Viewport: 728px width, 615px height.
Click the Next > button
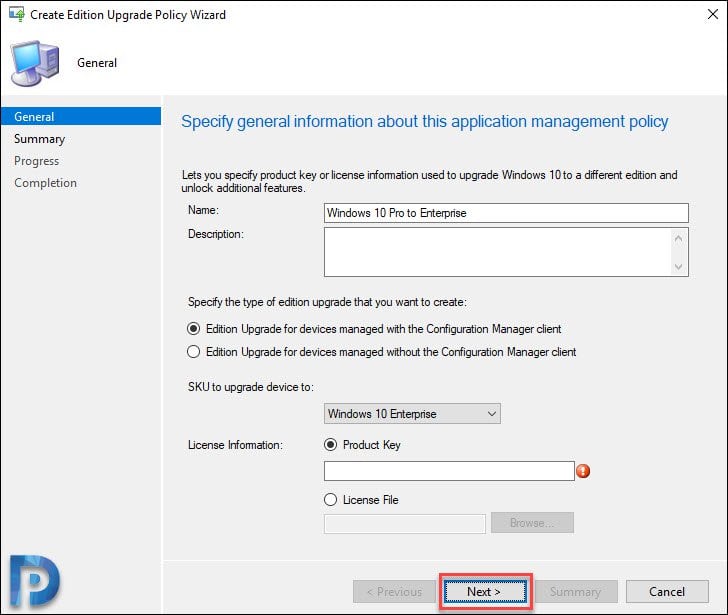tap(485, 592)
